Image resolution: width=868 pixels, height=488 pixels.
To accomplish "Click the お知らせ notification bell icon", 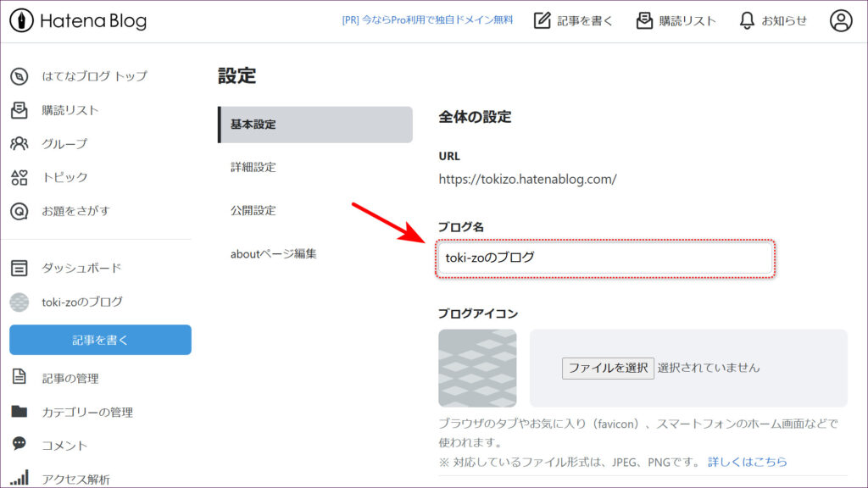I will [747, 21].
